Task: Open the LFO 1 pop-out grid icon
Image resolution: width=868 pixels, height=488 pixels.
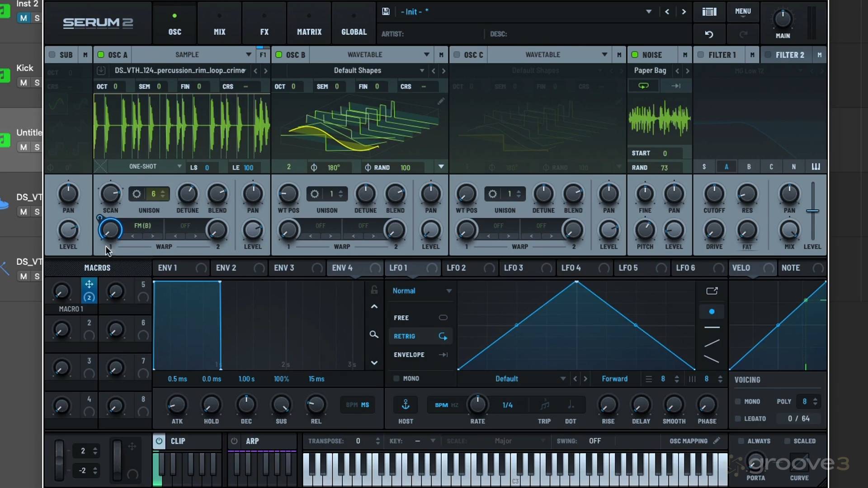Action: [x=711, y=291]
